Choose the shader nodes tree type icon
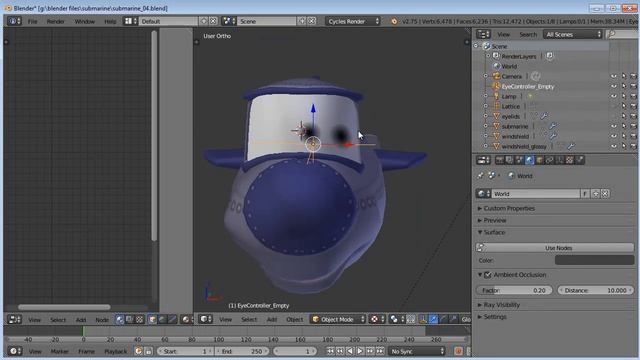The height and width of the screenshot is (360, 640). coord(120,320)
